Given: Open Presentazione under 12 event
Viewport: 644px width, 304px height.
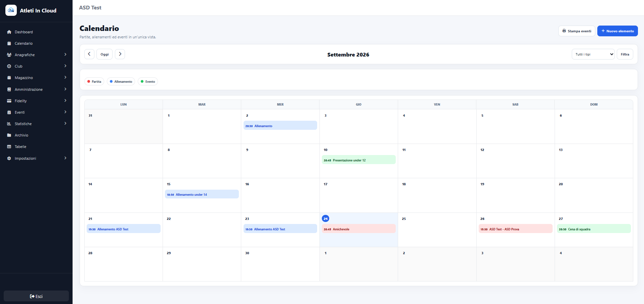Looking at the screenshot, I should (x=358, y=160).
